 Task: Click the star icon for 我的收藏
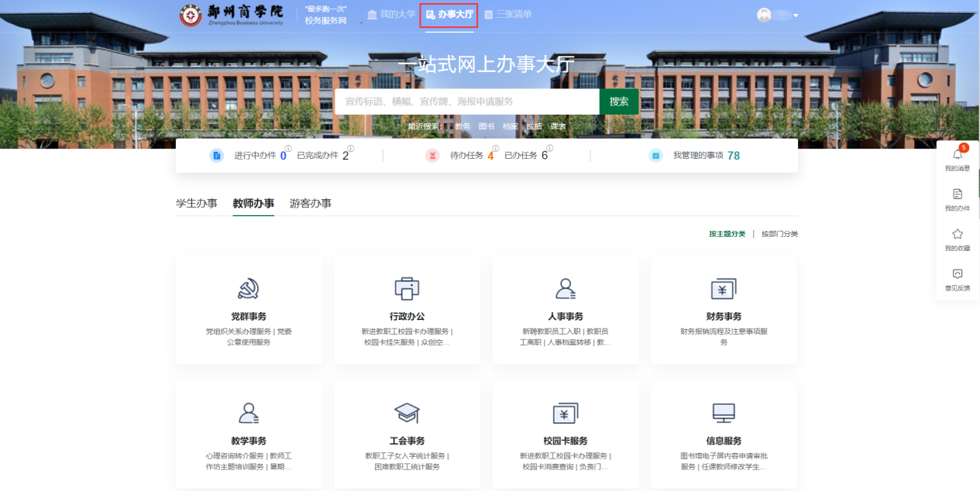[958, 234]
